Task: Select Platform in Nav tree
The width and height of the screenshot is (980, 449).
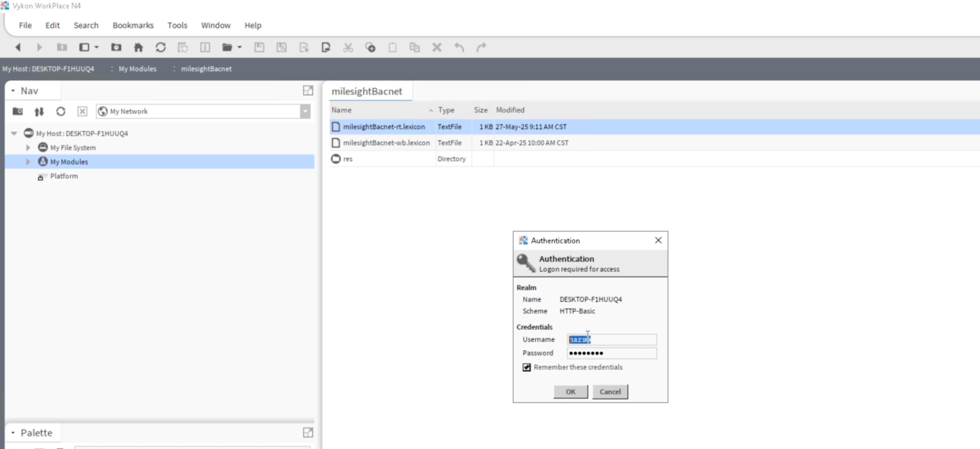Action: 64,176
